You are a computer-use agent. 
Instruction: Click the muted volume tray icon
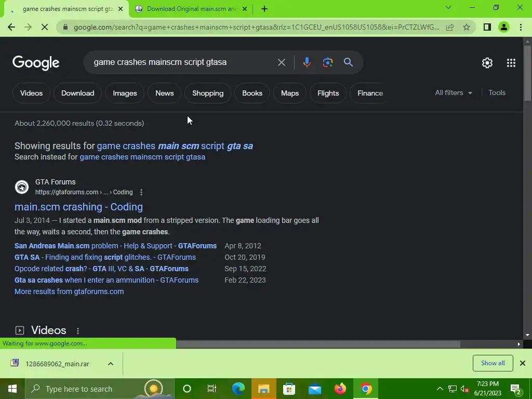pyautogui.click(x=464, y=389)
